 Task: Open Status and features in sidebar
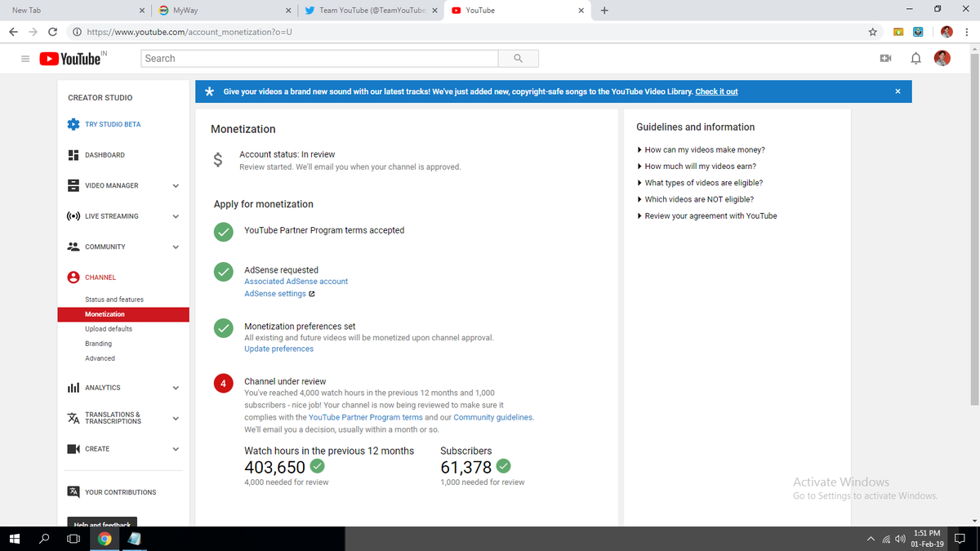[114, 300]
